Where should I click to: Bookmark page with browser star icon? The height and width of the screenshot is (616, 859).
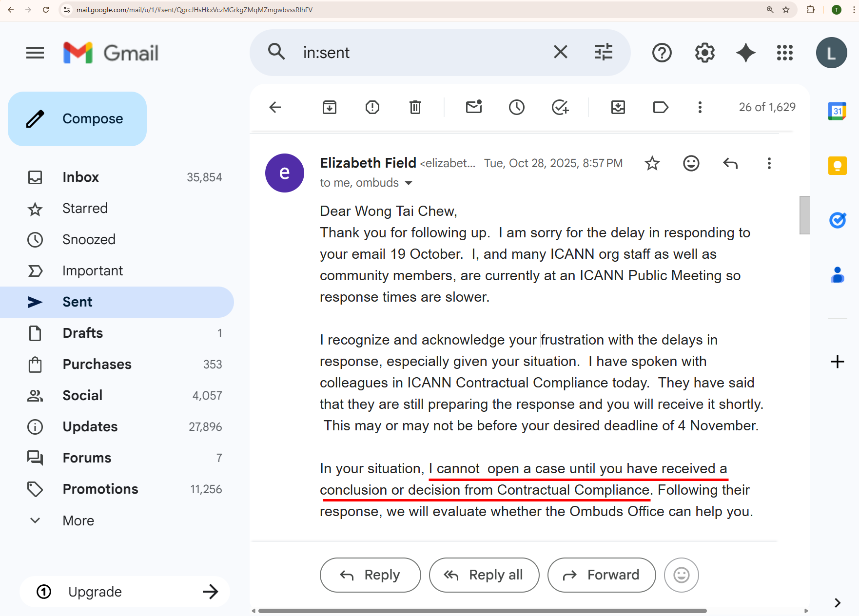(x=786, y=10)
